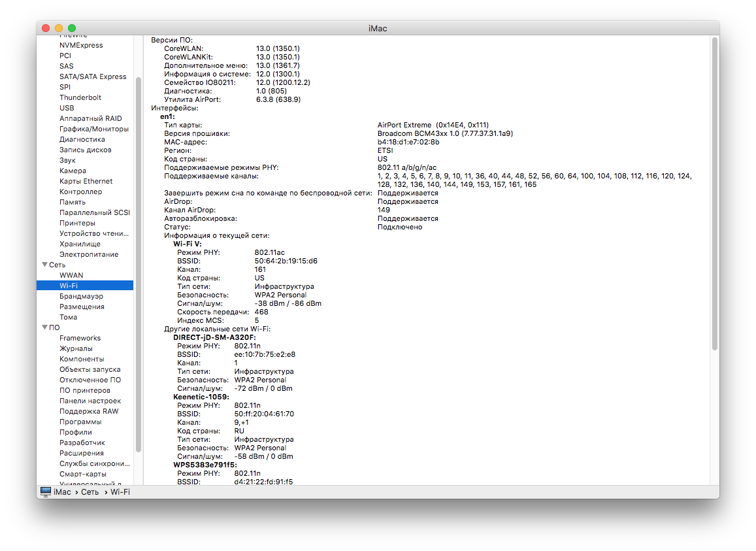This screenshot has height=551, width=756.
Task: Click iMac in the bottom path bar
Action: coord(62,492)
